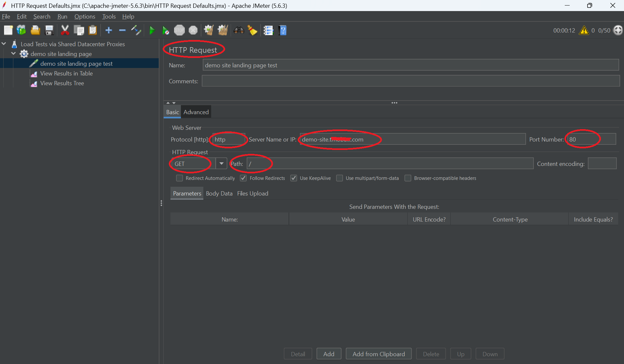Click the Path input field
This screenshot has width=624, height=364.
coord(390,163)
